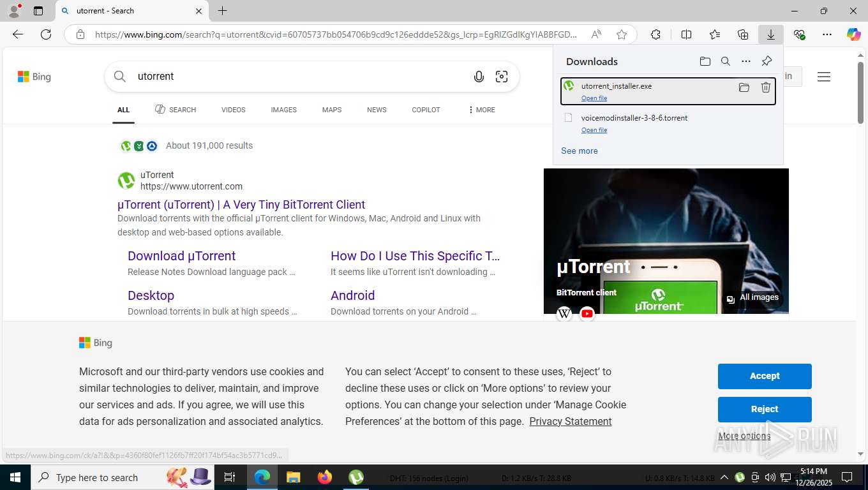Image resolution: width=868 pixels, height=490 pixels.
Task: Search downloads with magnifier icon
Action: pos(726,61)
